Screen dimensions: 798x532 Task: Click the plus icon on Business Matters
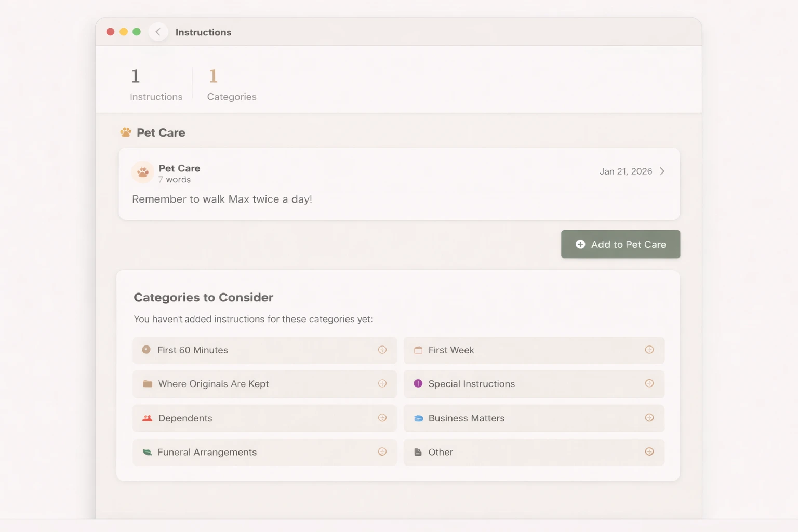[x=649, y=418]
